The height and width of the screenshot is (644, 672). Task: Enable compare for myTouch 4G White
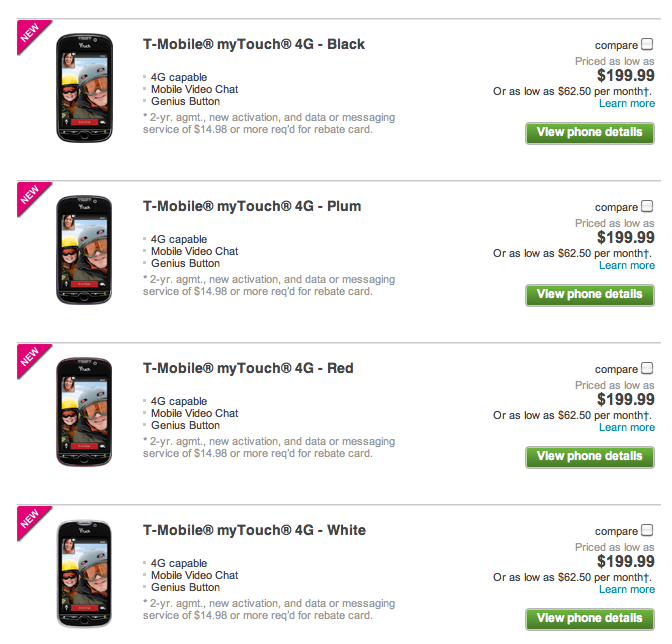click(647, 530)
